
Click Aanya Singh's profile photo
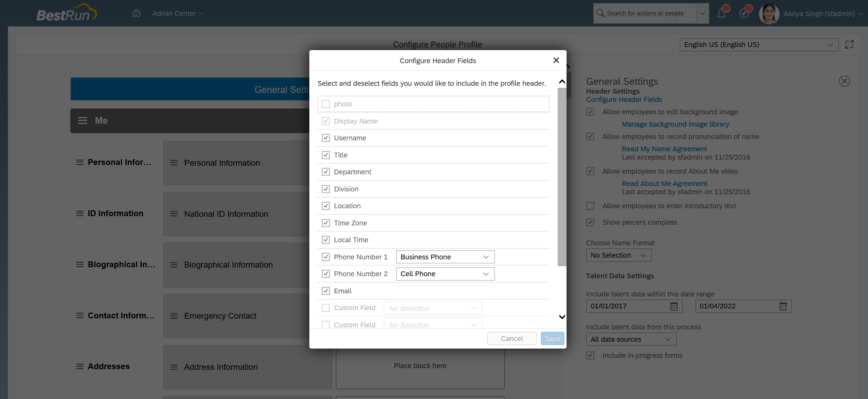(769, 14)
